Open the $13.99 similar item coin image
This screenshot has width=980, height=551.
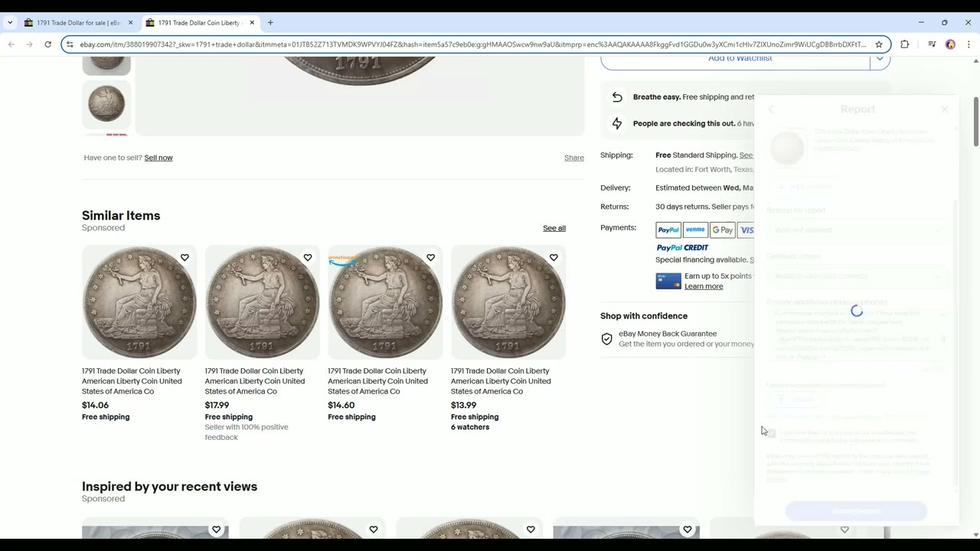[x=508, y=302]
